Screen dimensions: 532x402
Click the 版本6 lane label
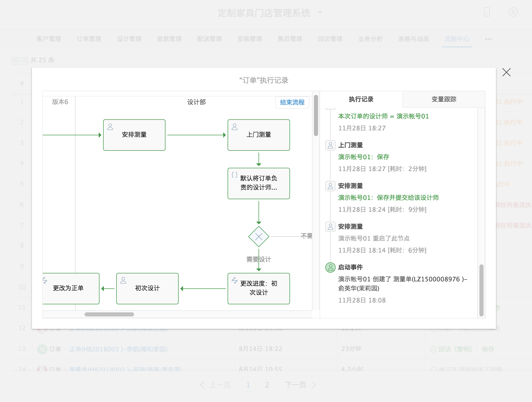(x=60, y=102)
